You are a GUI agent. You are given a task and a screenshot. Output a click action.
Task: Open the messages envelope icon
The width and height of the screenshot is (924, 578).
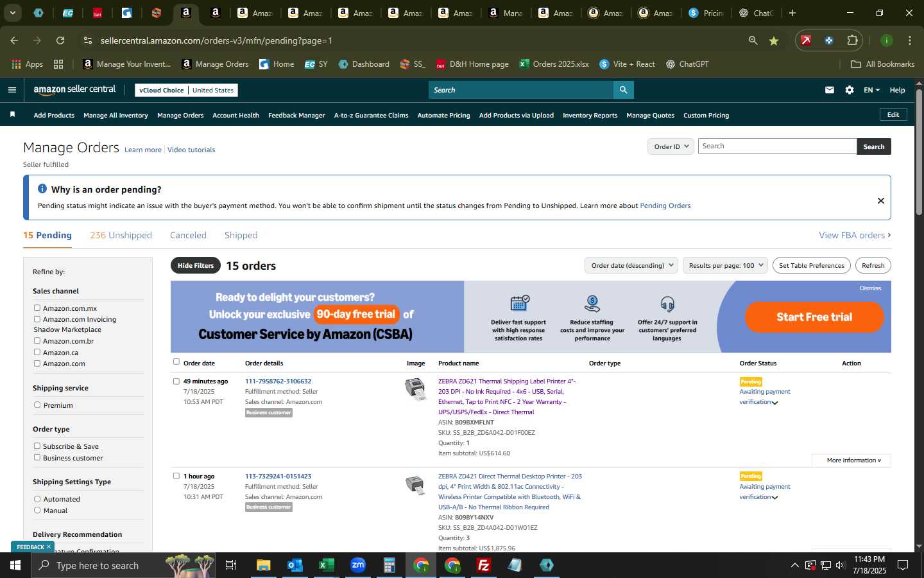[x=830, y=90]
